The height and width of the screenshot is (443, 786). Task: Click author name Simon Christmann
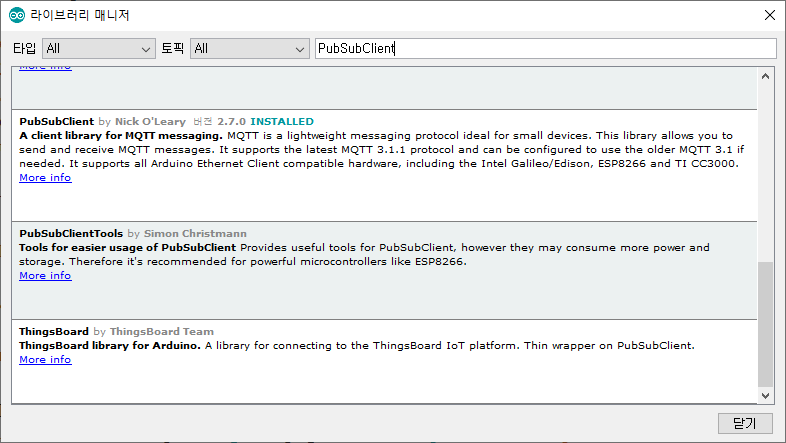[195, 234]
